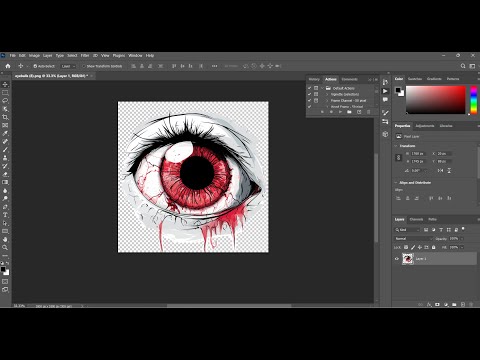Create new group folder icon in Layers
This screenshot has width=480, height=360.
tap(454, 304)
